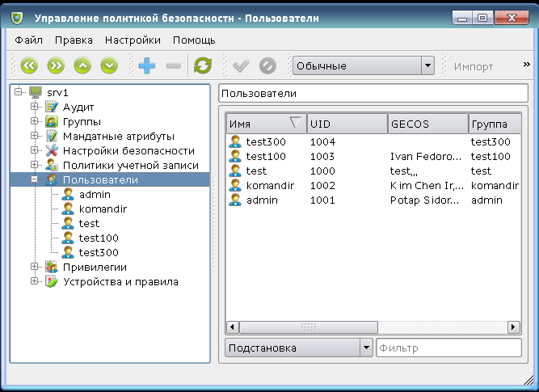Collapse the Пользователи tree node
539x392 pixels.
pos(35,179)
